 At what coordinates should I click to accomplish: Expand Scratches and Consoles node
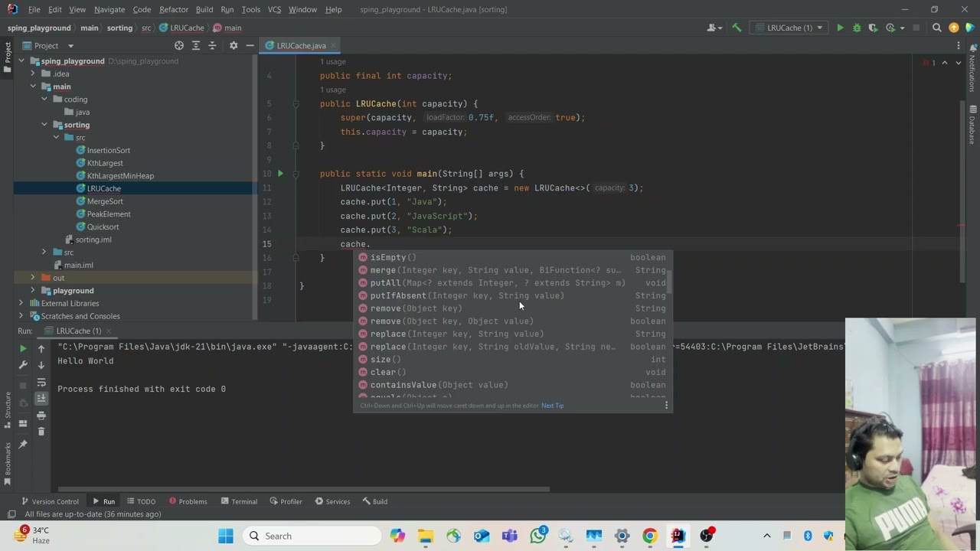(x=21, y=316)
